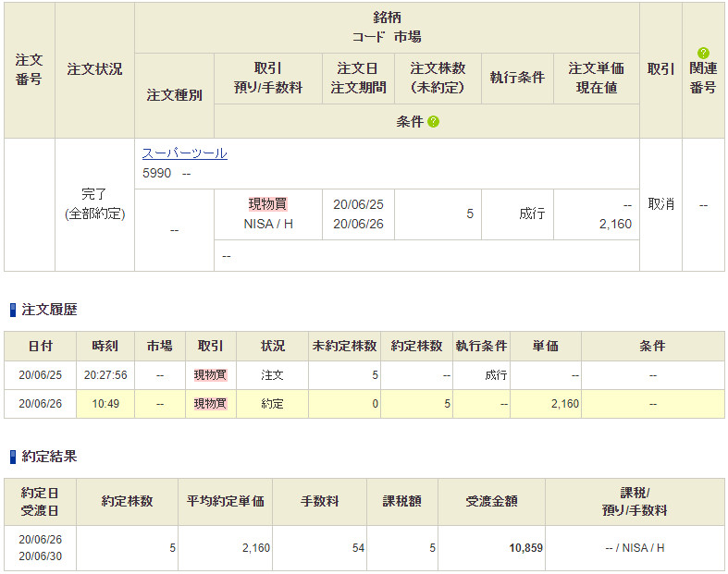Select 未約定株数 value 0 in history
This screenshot has width=728, height=574.
pos(376,404)
